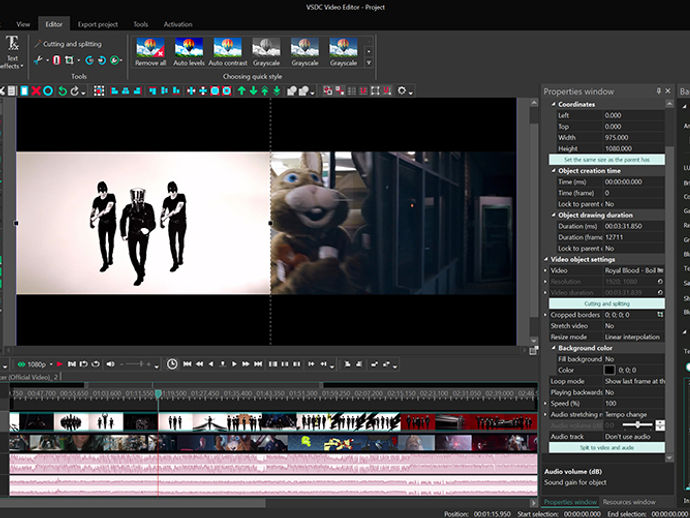Open the Resize mode dropdown

(633, 337)
